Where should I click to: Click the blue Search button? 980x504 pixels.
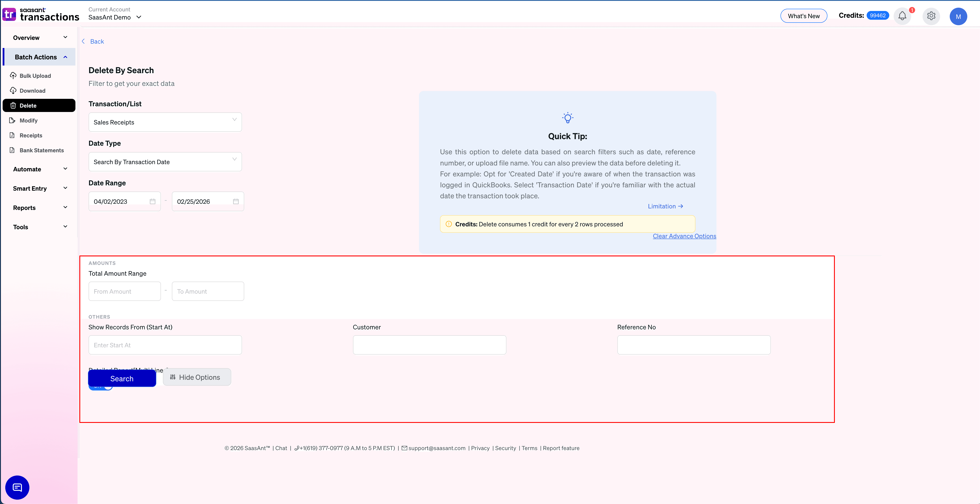[x=122, y=378]
